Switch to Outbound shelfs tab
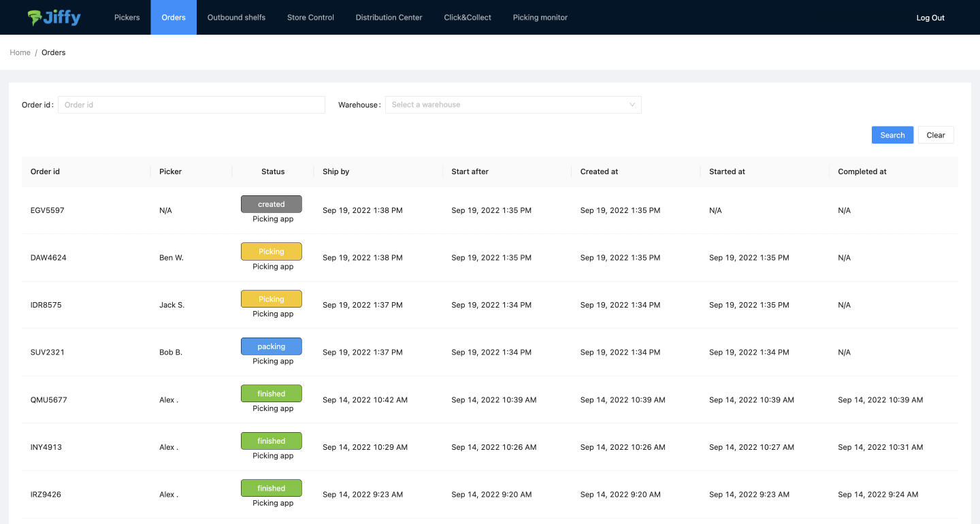 pos(236,18)
